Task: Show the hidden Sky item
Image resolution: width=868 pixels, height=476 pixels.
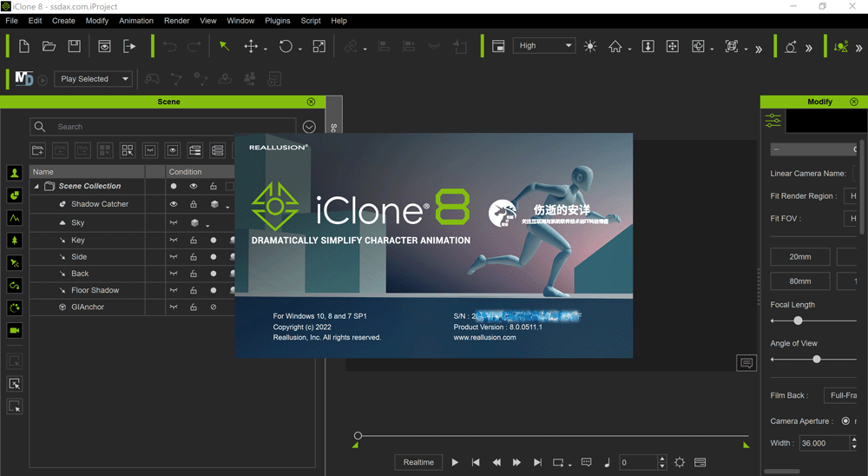Action: 174,222
